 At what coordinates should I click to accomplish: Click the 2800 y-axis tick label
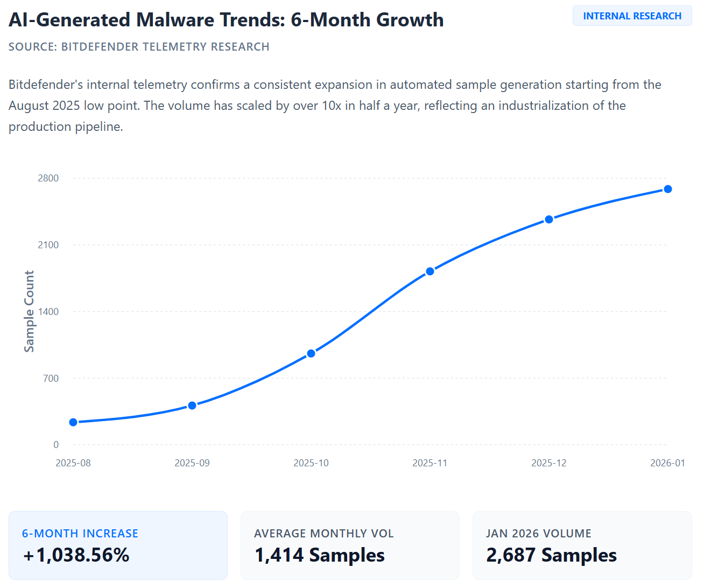tap(48, 178)
